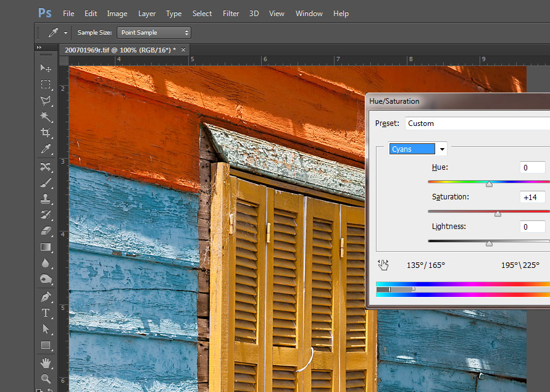Open the File menu
This screenshot has height=392, width=550.
[69, 14]
